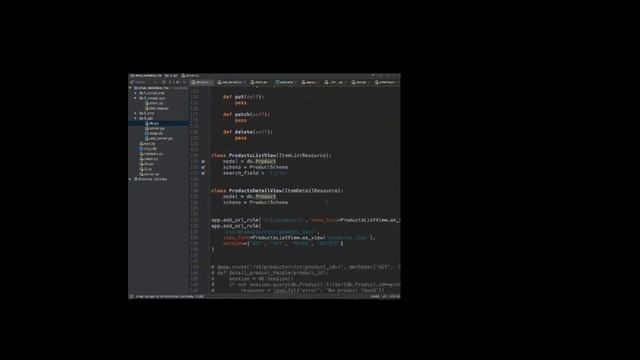640x360 pixels.
Task: Click the override gutter icon beside the ProductsListView model line
Action: [x=203, y=162]
